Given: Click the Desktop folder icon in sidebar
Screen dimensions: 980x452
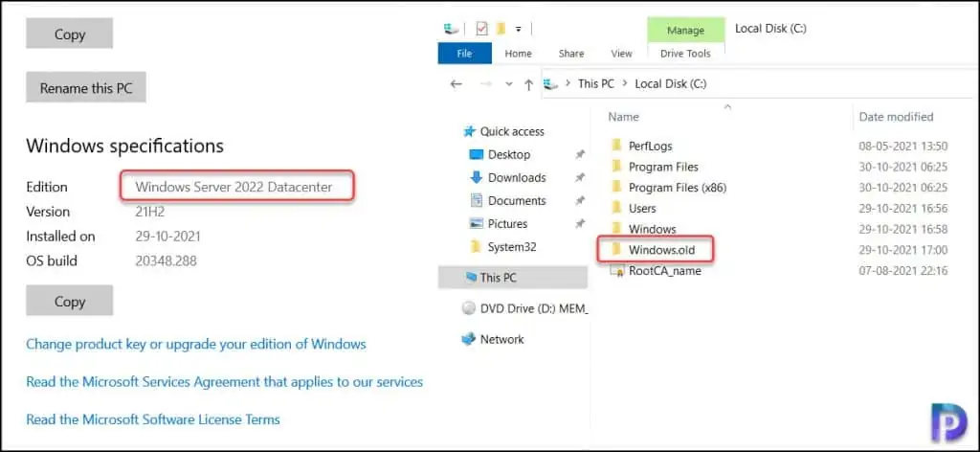Looking at the screenshot, I should 477,154.
